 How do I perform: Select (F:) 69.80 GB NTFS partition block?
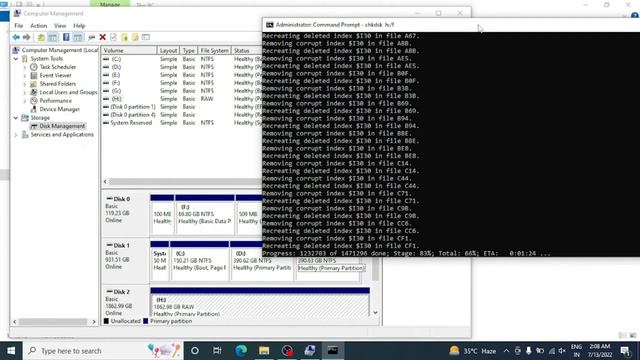pyautogui.click(x=204, y=214)
